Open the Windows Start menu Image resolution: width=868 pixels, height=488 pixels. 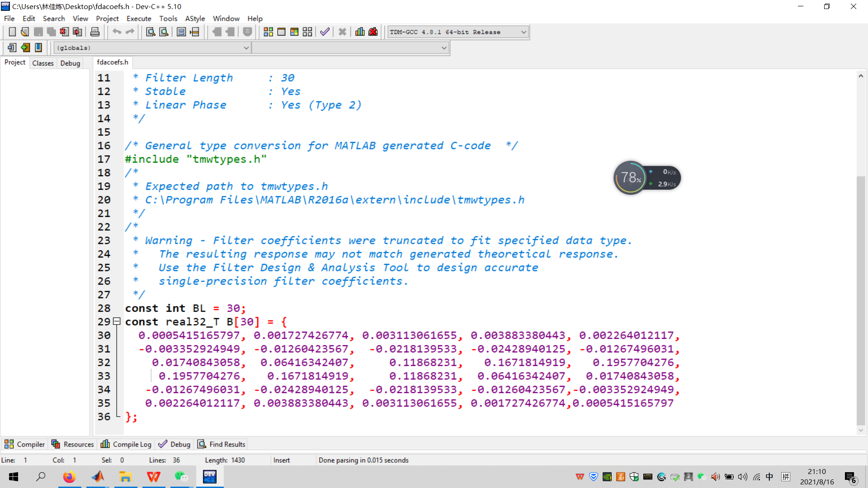[x=14, y=477]
